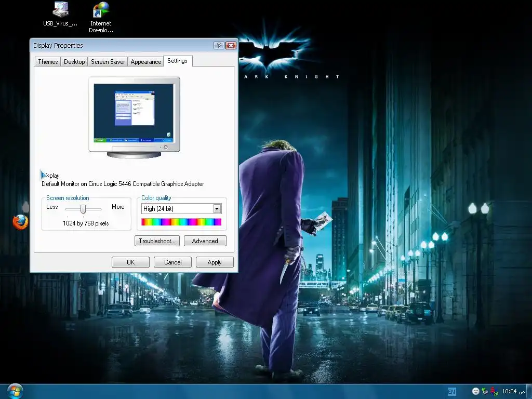Apply the display settings
Screen dimensions: 532x399
215,262
